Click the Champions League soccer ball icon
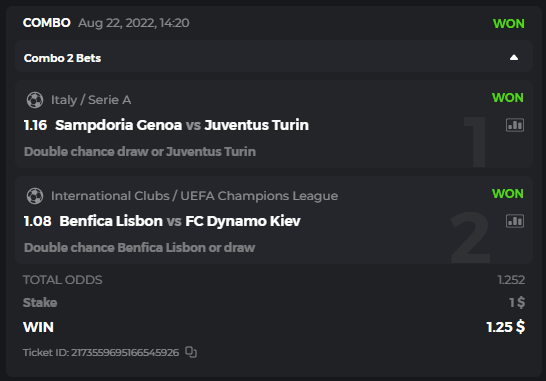Viewport: 546px width, 381px height. coord(35,196)
